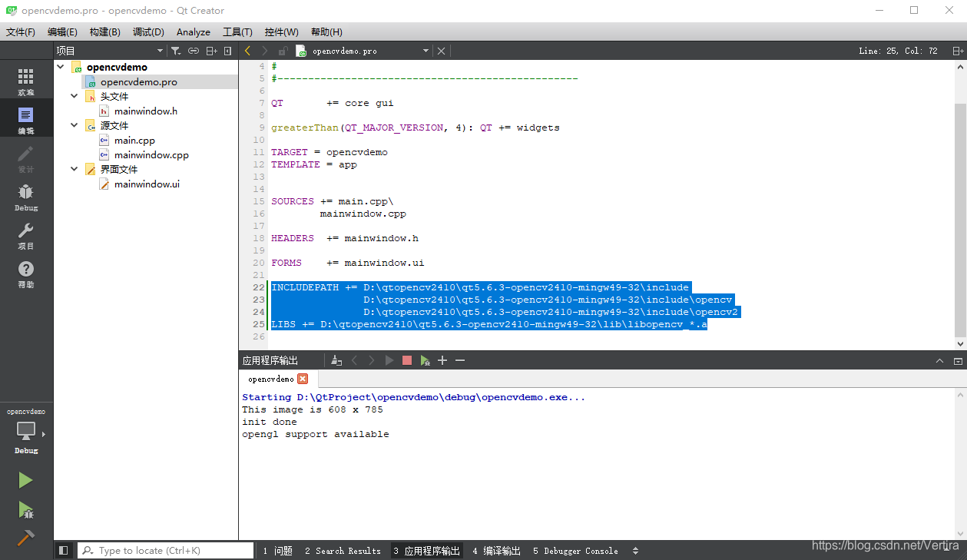Select the opencvdemo output tab
Image resolution: width=967 pixels, height=560 pixels.
click(278, 379)
